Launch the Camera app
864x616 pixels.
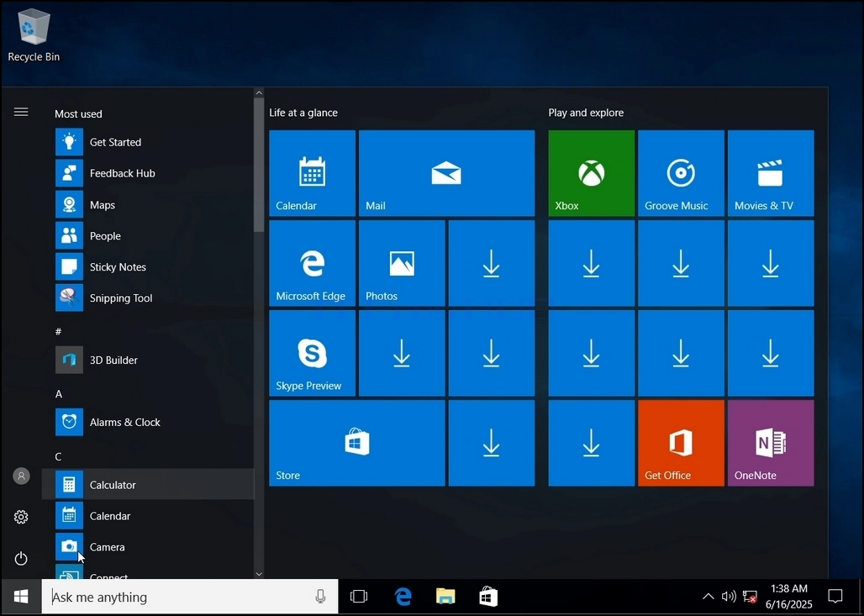pyautogui.click(x=148, y=546)
